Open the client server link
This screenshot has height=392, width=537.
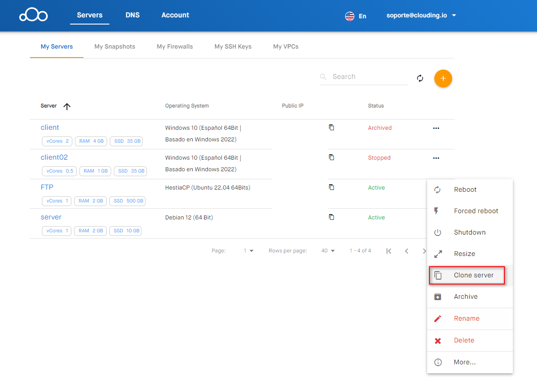coord(50,128)
